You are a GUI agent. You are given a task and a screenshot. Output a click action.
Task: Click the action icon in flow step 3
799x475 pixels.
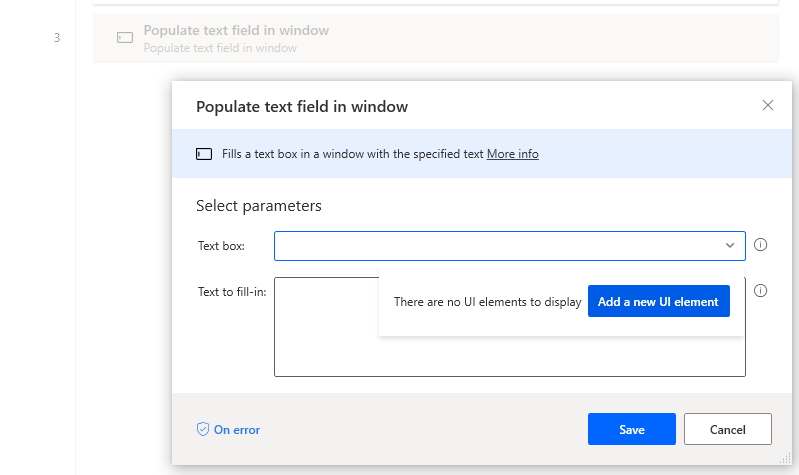tap(125, 38)
